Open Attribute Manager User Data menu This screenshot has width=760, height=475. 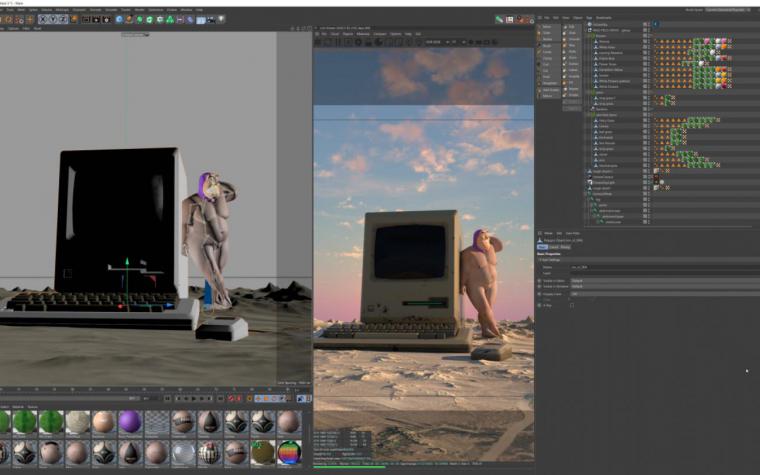click(x=572, y=233)
